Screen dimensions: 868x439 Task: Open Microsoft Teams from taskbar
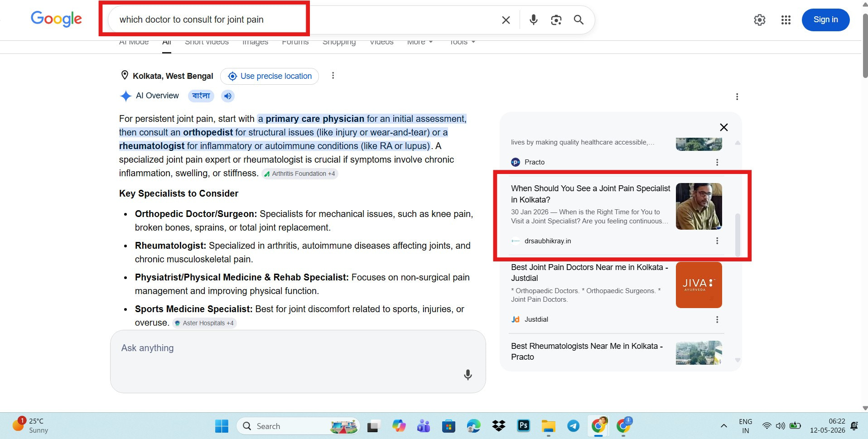pos(424,426)
